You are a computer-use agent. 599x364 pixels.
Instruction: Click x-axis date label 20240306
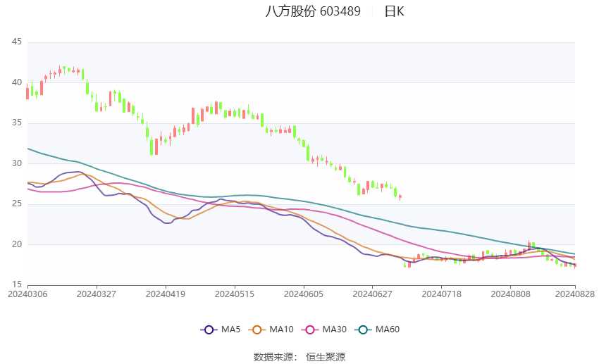click(x=27, y=294)
